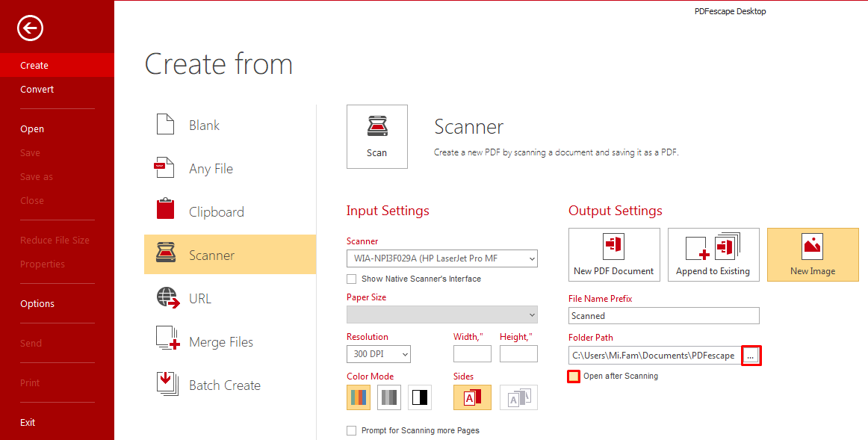
Task: Choose single-sided scanning icon
Action: pos(472,397)
